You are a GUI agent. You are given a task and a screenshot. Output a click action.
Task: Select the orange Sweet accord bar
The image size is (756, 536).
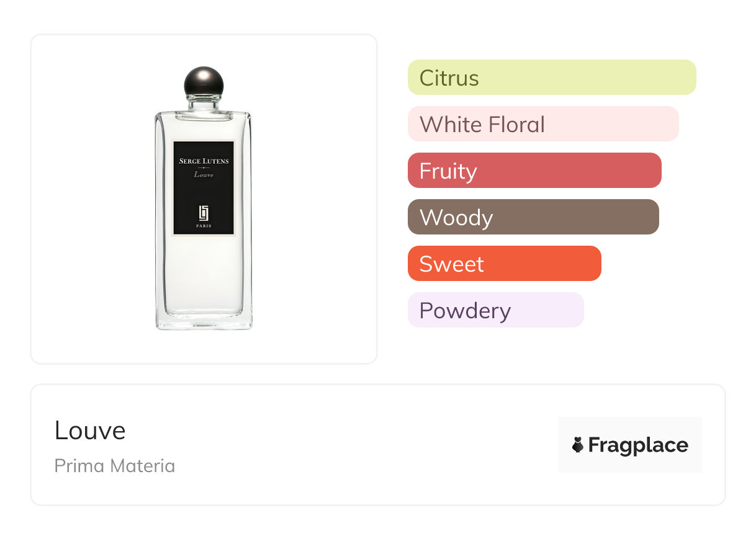pyautogui.click(x=504, y=264)
